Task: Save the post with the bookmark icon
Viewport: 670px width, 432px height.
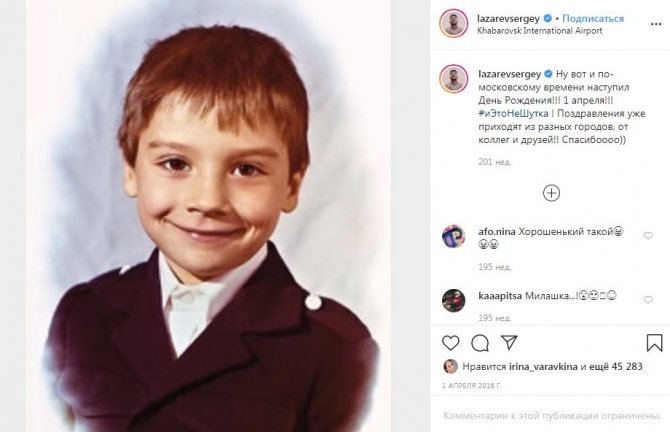Action: pyautogui.click(x=654, y=342)
